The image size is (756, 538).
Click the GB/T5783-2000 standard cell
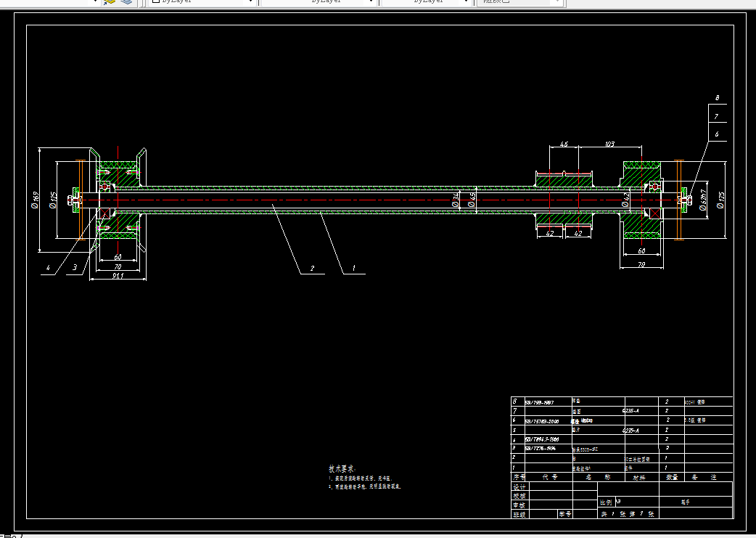tap(542, 421)
